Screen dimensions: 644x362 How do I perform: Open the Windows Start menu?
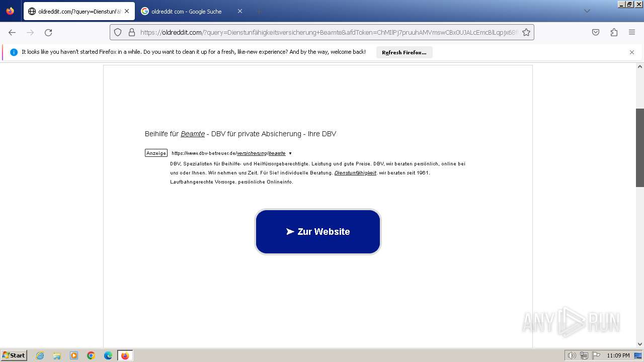click(14, 355)
